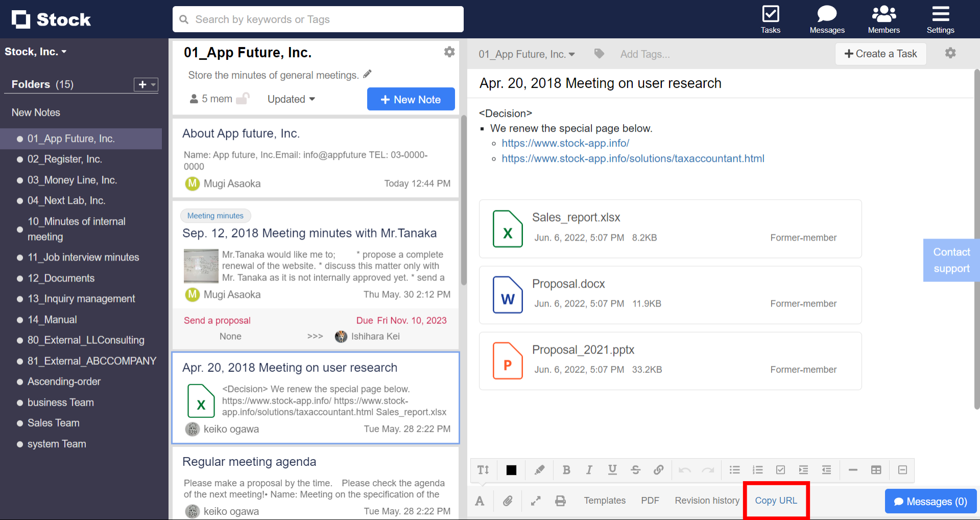The width and height of the screenshot is (980, 520).
Task: Open the text color swatch
Action: [511, 470]
